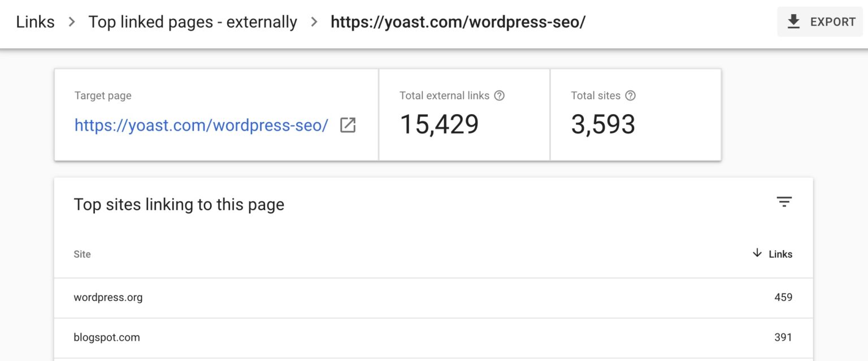868x361 pixels.
Task: Select the wordpress.org row
Action: (x=433, y=298)
